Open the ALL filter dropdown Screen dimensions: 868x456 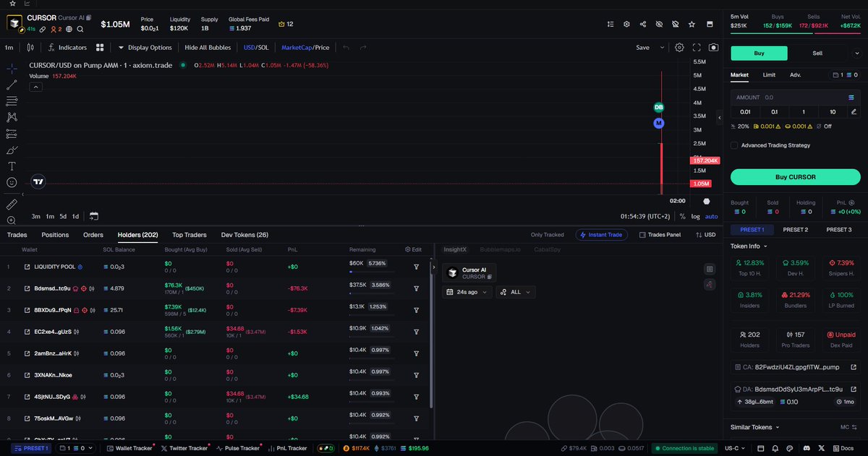tap(516, 292)
